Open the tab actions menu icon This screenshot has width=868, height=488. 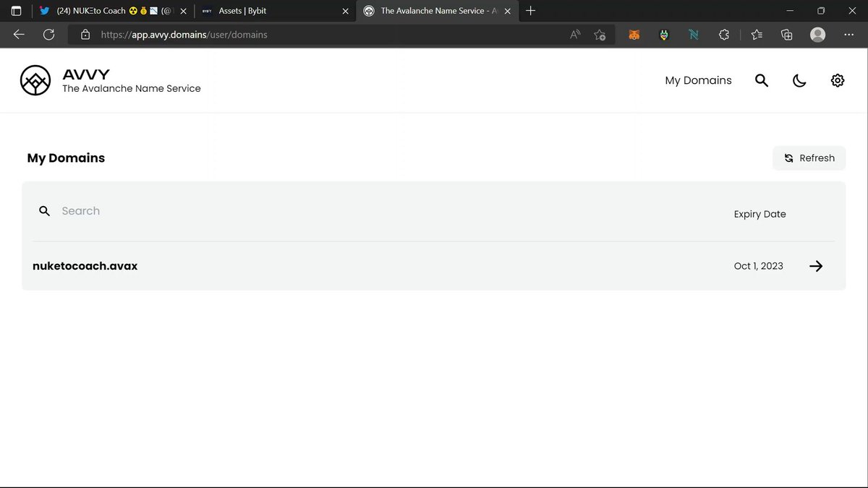click(16, 11)
